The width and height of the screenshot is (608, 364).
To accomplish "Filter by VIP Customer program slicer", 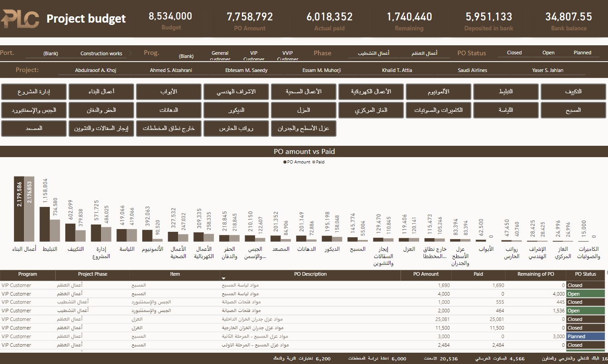I will pyautogui.click(x=254, y=56).
